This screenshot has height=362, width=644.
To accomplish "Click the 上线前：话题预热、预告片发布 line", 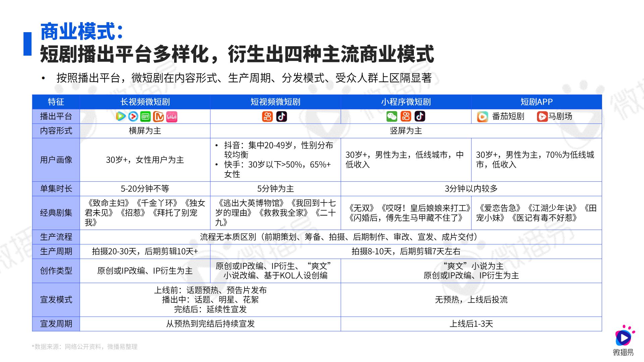I will (x=210, y=290).
